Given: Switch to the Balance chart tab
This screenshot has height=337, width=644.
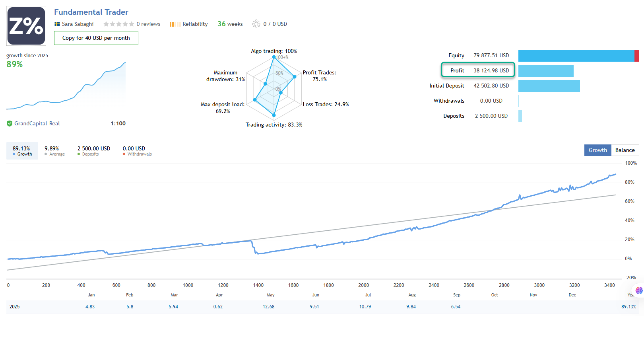Looking at the screenshot, I should [x=625, y=150].
